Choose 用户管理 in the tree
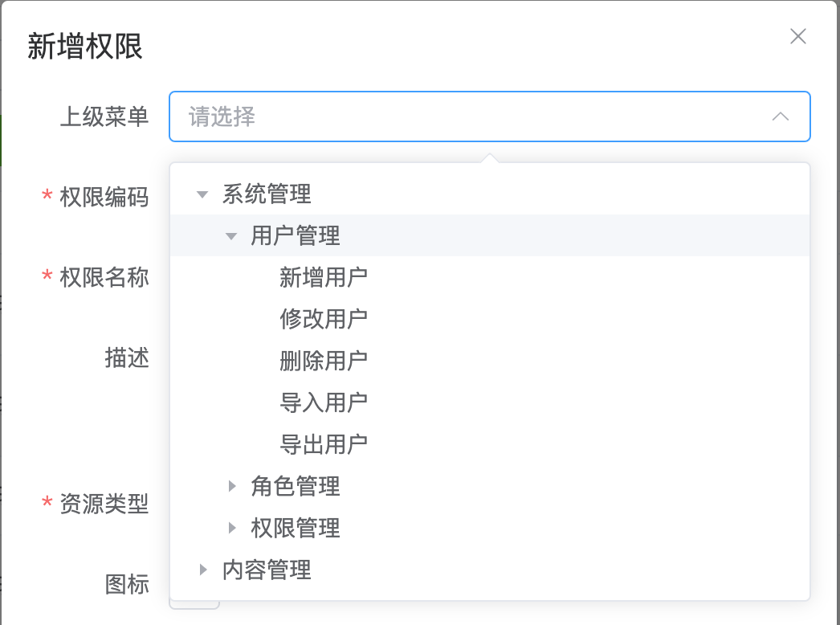This screenshot has height=625, width=840. (296, 235)
